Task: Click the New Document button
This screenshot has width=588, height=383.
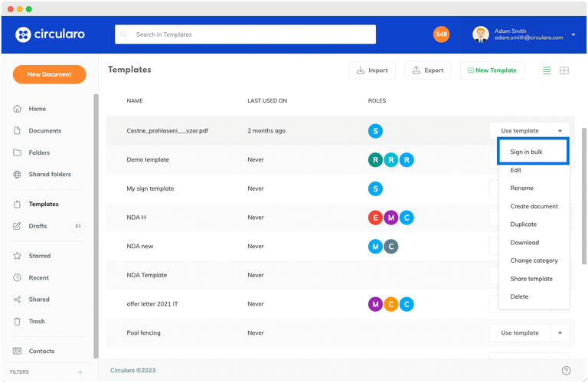Action: (x=49, y=74)
